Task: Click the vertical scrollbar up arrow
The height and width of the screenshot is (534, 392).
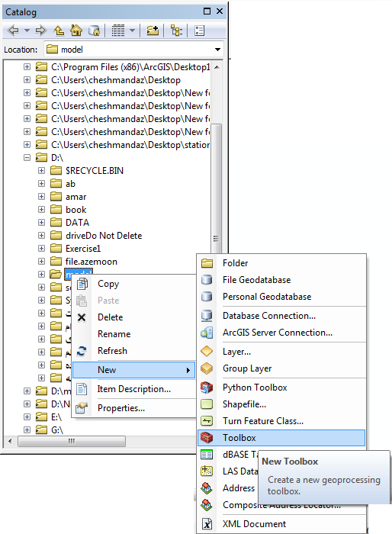Action: (x=217, y=67)
